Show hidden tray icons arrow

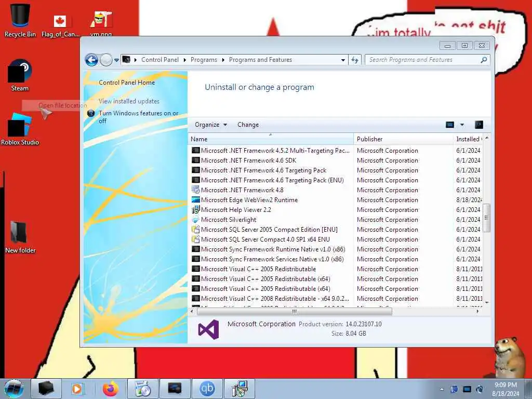pyautogui.click(x=442, y=389)
